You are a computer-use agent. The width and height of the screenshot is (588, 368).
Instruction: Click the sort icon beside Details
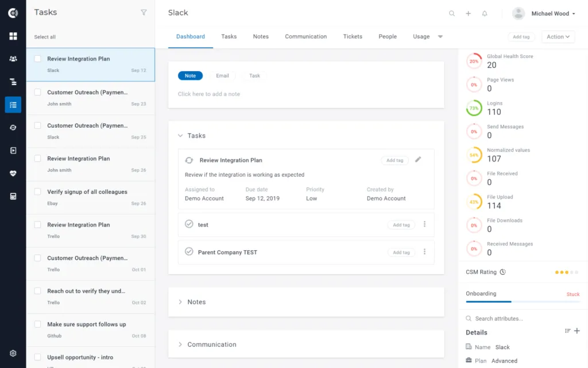[x=567, y=331]
